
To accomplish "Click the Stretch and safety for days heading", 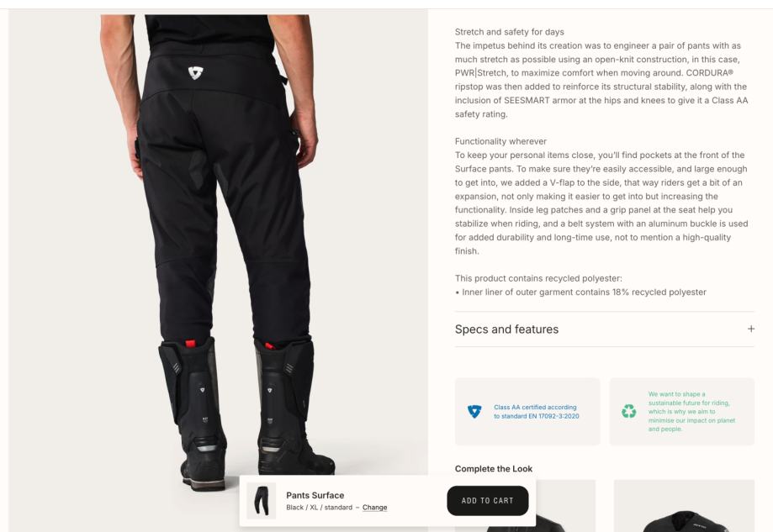I will click(x=509, y=32).
